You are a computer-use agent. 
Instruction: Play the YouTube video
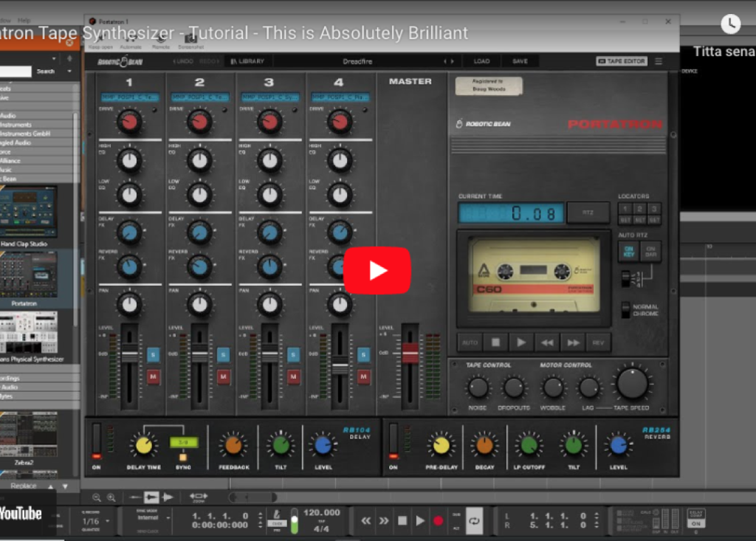[377, 270]
